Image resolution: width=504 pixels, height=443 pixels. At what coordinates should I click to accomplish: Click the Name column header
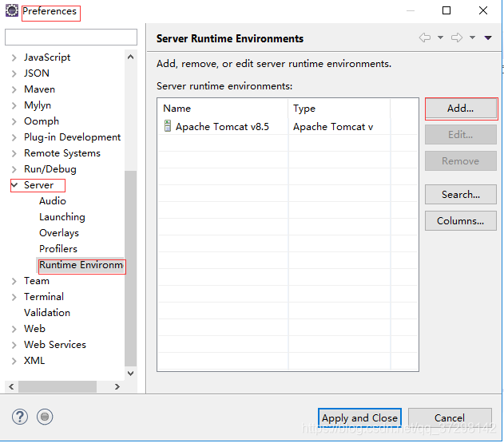click(x=222, y=109)
